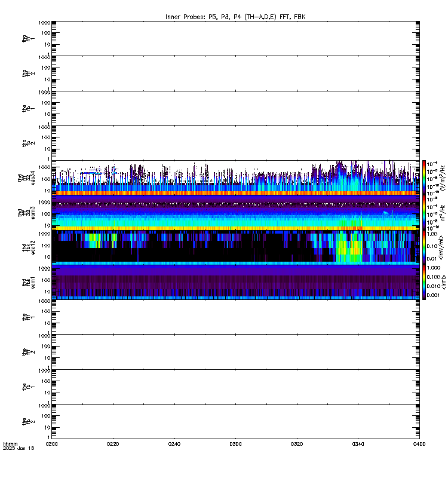Pick the scm1 <|nT|> color bar
Image resolution: width=448 pixels, height=478 pixels.
[424, 282]
